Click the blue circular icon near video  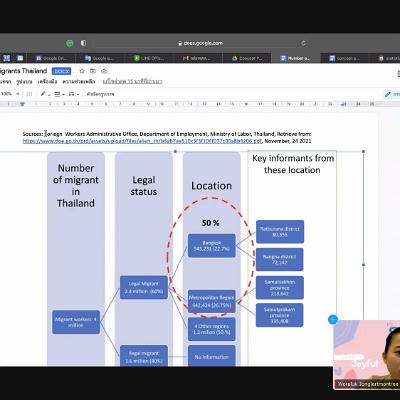pyautogui.click(x=333, y=319)
